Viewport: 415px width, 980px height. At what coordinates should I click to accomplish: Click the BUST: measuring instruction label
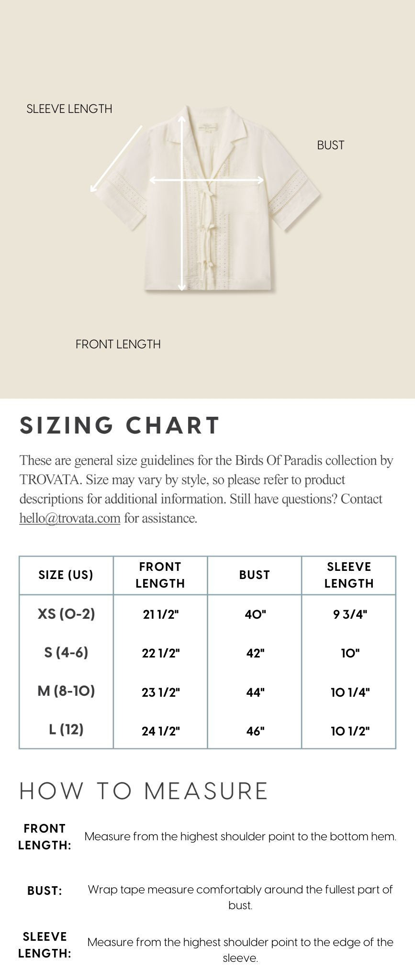pos(45,891)
